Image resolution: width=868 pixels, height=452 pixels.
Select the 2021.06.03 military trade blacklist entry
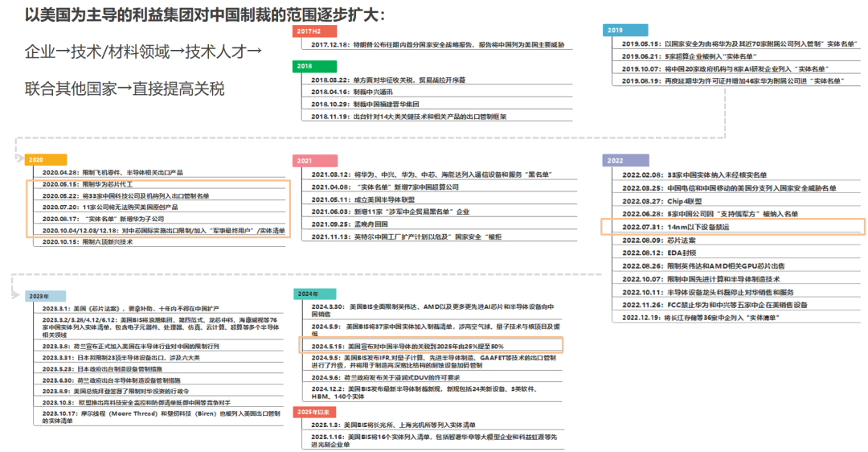point(390,212)
